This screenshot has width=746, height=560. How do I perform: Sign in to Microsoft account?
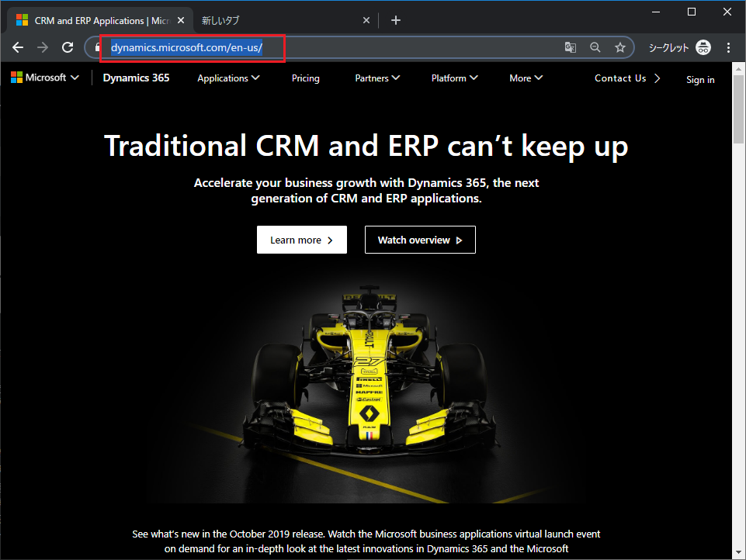click(x=700, y=79)
